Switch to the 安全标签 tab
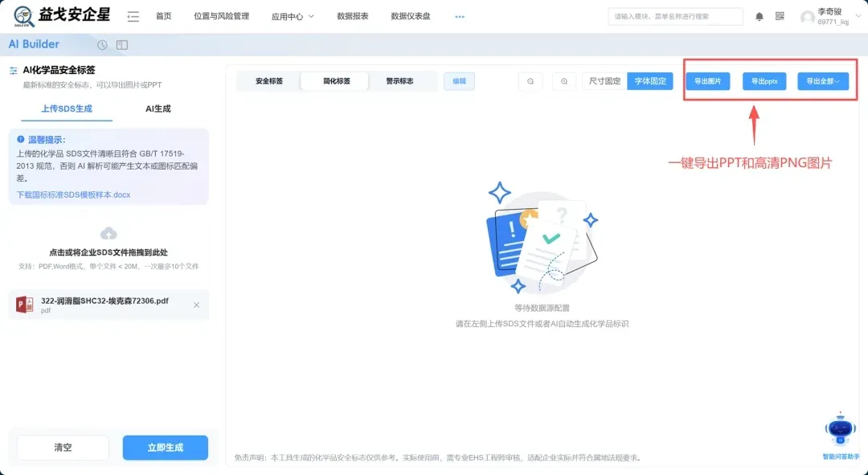Viewport: 868px width, 475px height. click(x=269, y=81)
